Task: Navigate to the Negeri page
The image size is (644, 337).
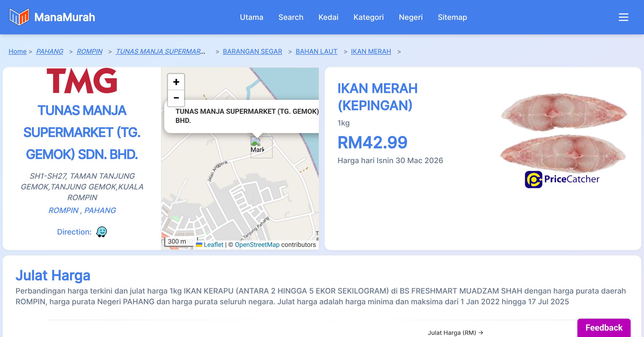Action: click(x=411, y=17)
